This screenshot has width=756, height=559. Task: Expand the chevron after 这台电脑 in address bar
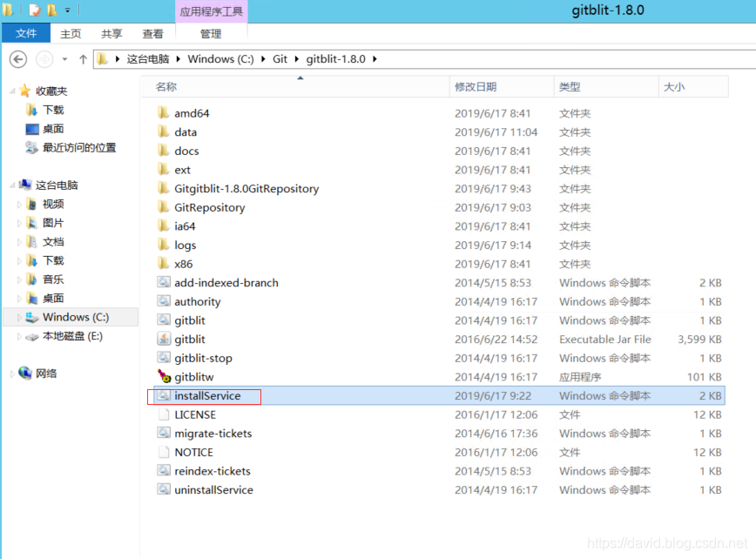179,59
